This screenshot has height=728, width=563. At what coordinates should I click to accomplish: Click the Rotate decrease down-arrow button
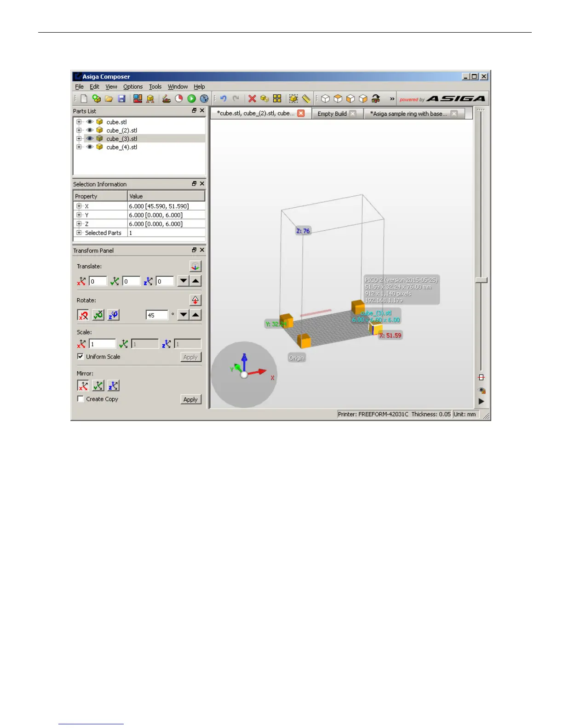183,315
